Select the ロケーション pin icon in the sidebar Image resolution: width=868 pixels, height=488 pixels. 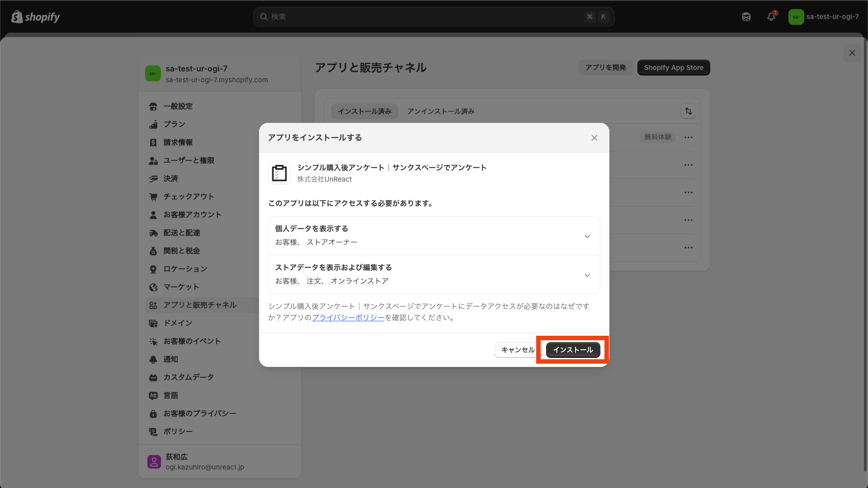154,269
